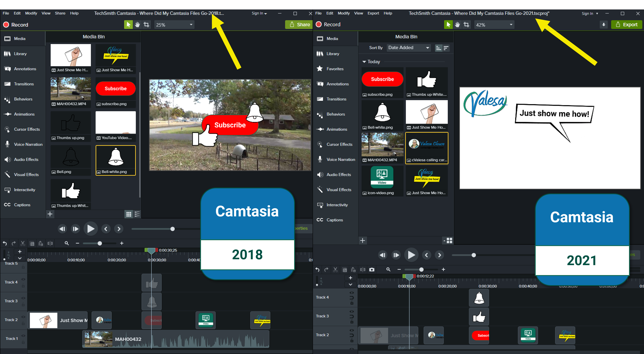Collapse the Today group in the media bin
The height and width of the screenshot is (354, 644).
pos(364,62)
